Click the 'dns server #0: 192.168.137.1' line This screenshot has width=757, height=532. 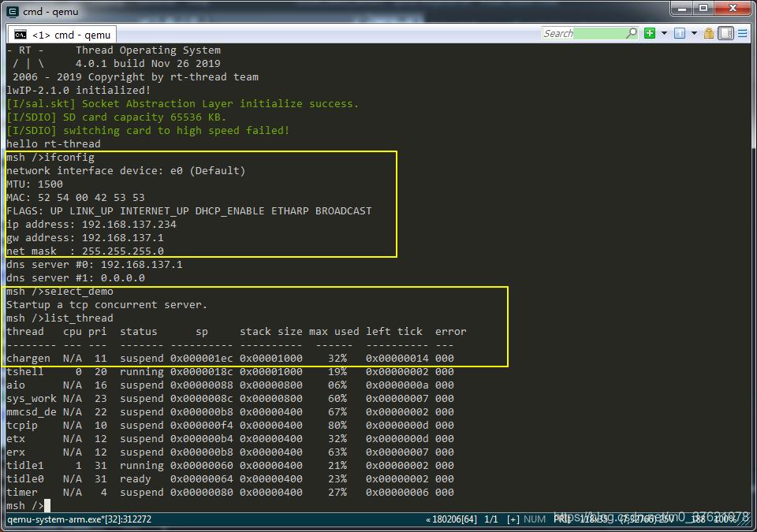pyautogui.click(x=94, y=265)
